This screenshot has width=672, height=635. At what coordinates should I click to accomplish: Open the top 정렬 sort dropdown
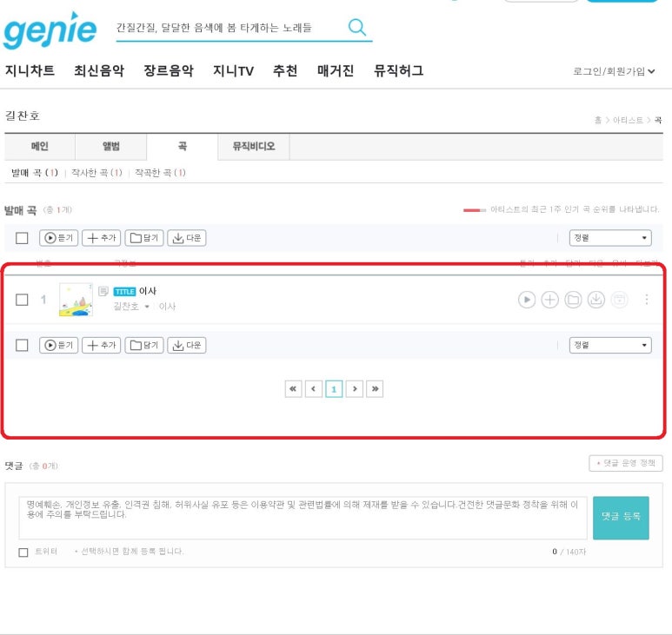click(610, 238)
